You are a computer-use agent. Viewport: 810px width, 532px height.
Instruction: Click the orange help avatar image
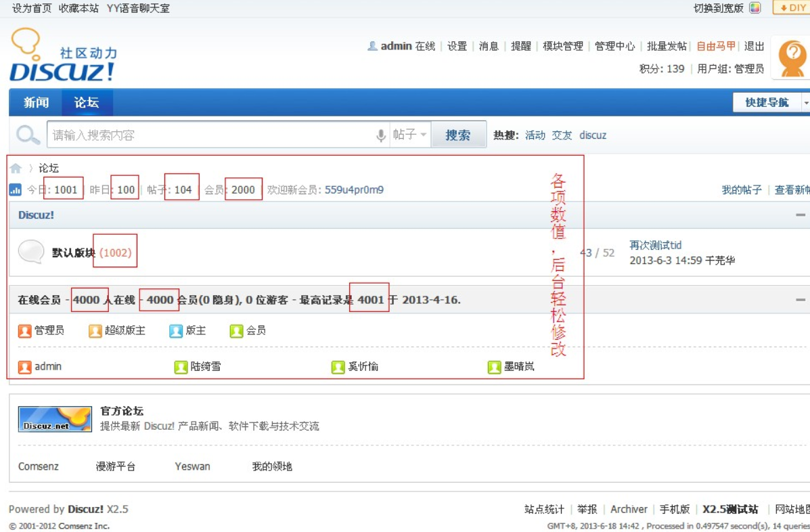click(x=792, y=58)
